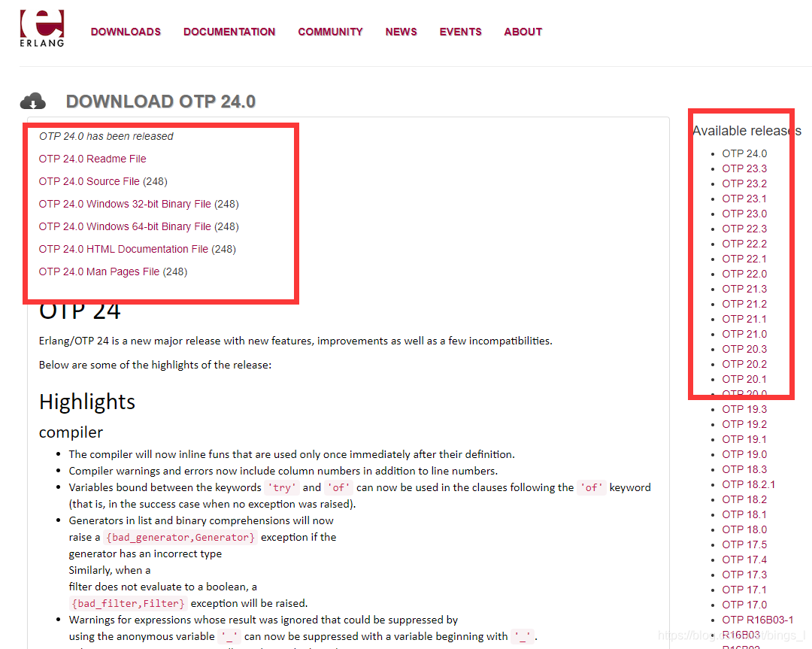Image resolution: width=812 pixels, height=649 pixels.
Task: Select release OTP 18.2.1
Action: [x=748, y=484]
